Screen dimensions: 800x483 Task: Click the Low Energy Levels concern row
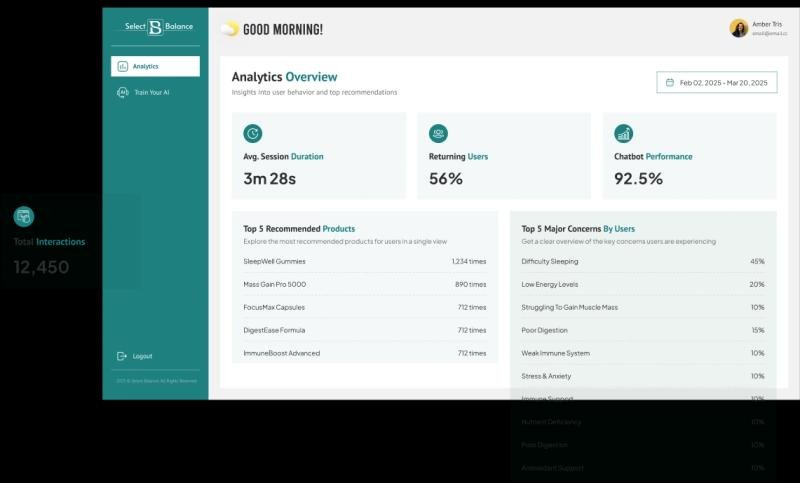(642, 285)
